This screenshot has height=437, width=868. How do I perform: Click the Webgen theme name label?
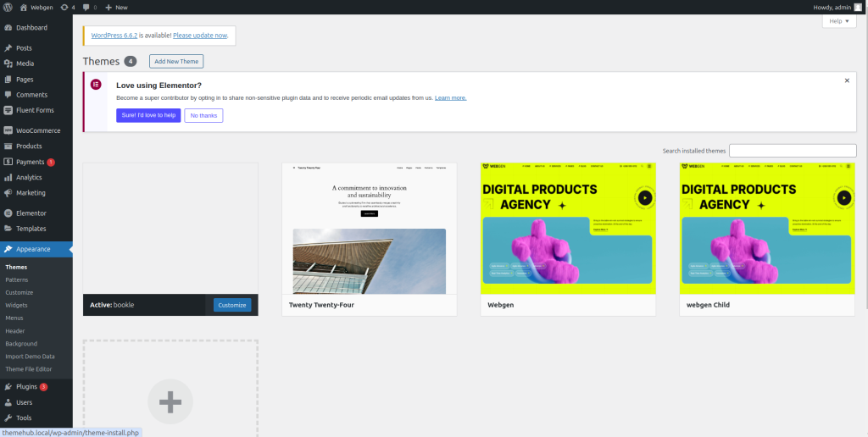coord(500,305)
